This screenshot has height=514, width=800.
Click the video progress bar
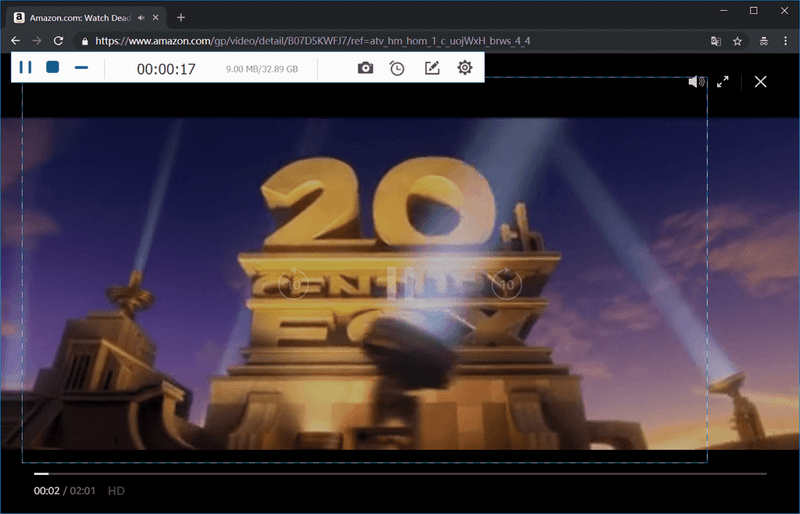[400, 473]
